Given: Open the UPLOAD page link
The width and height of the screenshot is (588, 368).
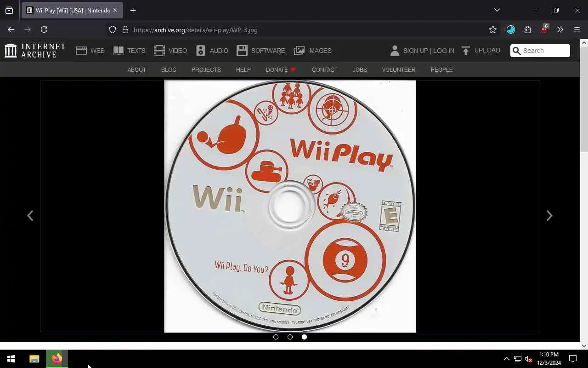Looking at the screenshot, I should pos(487,51).
